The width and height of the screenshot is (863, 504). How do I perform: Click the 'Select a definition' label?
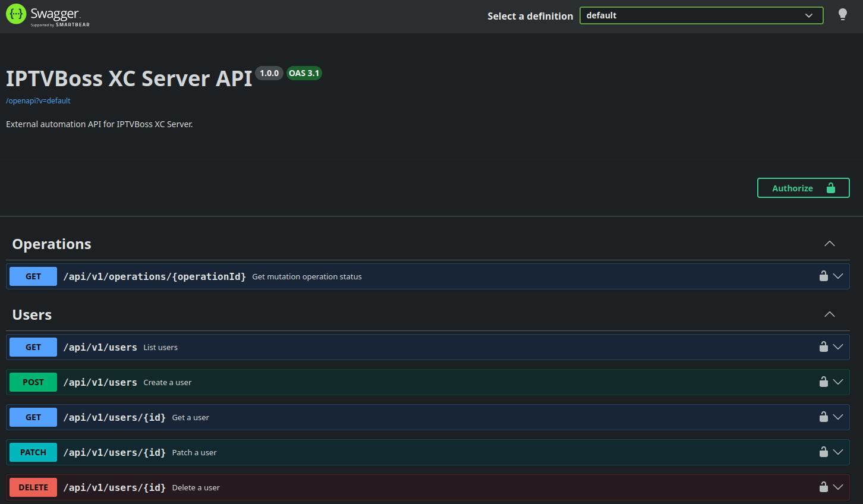[x=530, y=16]
